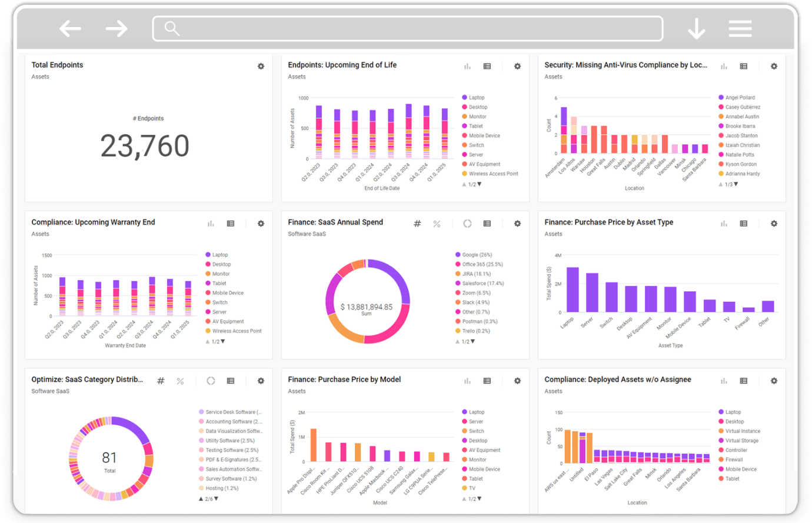Select table view on Finance Purchase Price by Model
The width and height of the screenshot is (812, 523).
click(487, 381)
